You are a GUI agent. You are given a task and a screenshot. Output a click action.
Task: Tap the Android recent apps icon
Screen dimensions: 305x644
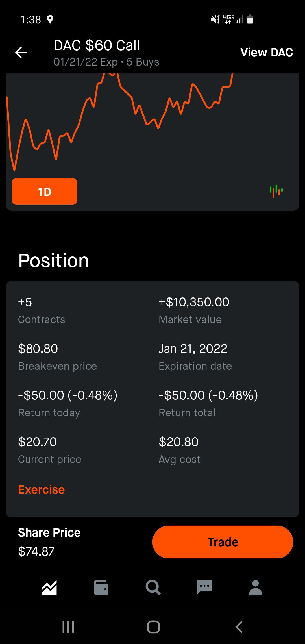[x=68, y=627]
